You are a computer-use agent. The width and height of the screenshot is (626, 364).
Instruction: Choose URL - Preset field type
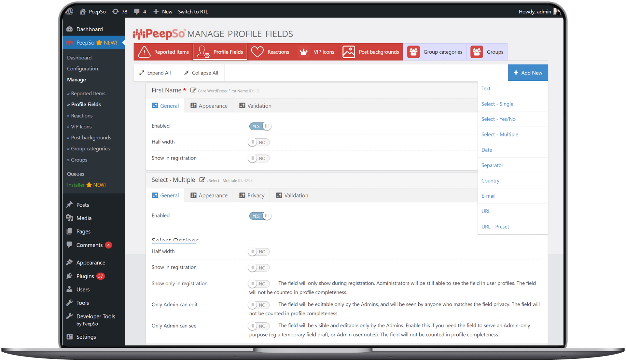tap(512, 227)
